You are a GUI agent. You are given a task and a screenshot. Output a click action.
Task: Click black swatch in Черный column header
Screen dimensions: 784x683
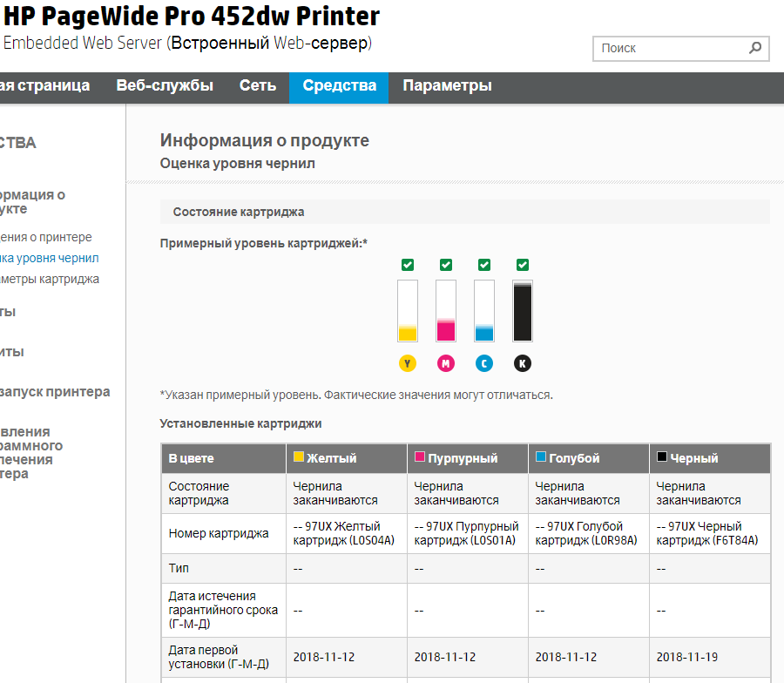tap(661, 456)
